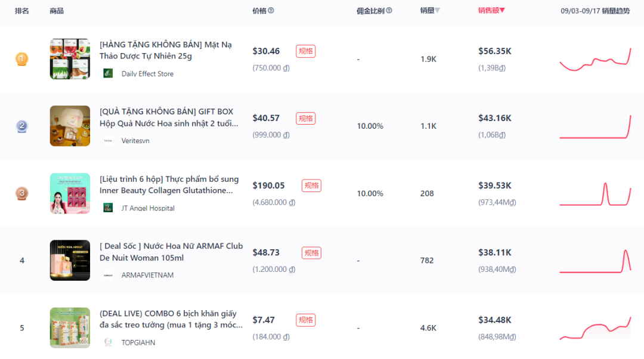Click the TOPGIAHN store logo icon
This screenshot has width=644, height=359.
108,342
